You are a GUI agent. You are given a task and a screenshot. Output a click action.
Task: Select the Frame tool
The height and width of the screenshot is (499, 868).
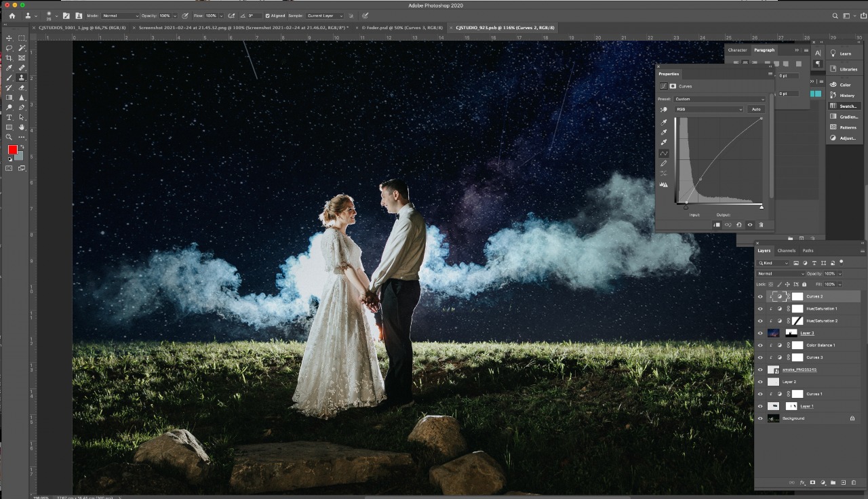(x=22, y=58)
